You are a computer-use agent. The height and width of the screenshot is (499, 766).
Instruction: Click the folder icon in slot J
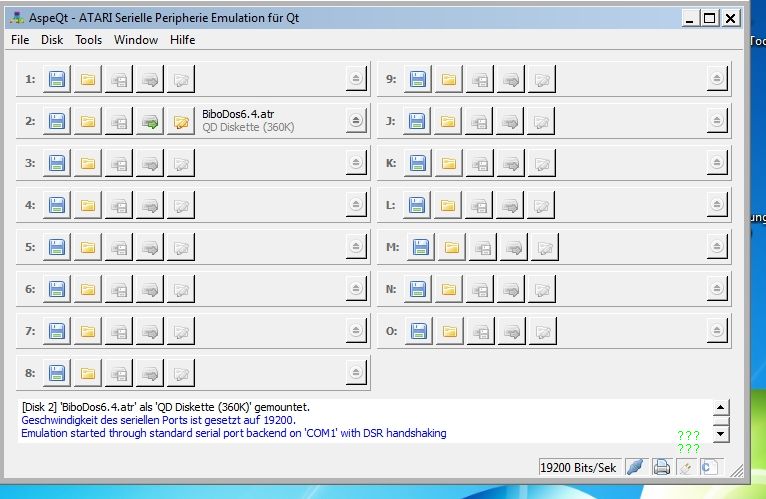tap(448, 121)
